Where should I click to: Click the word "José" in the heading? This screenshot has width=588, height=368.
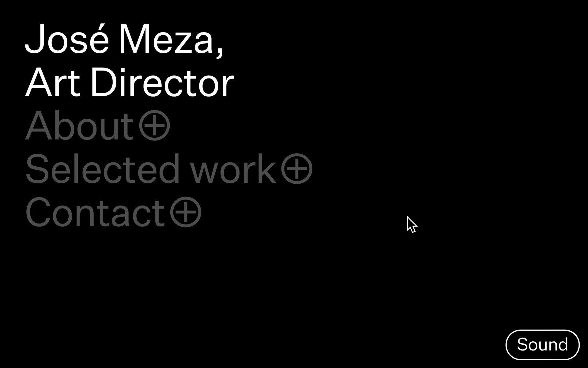tap(67, 40)
